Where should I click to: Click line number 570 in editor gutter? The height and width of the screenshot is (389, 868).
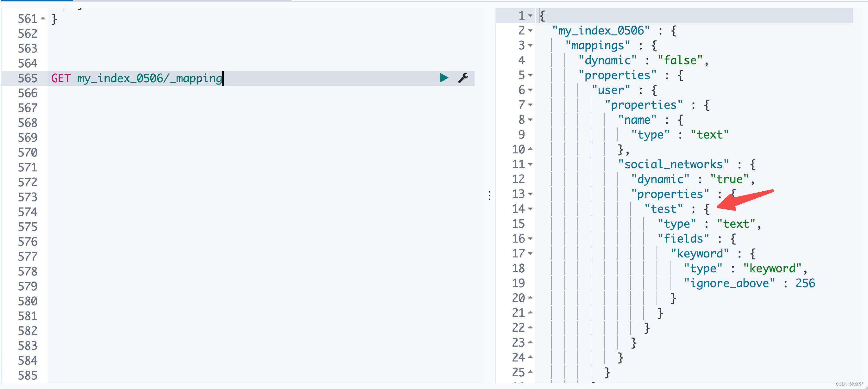tap(28, 152)
